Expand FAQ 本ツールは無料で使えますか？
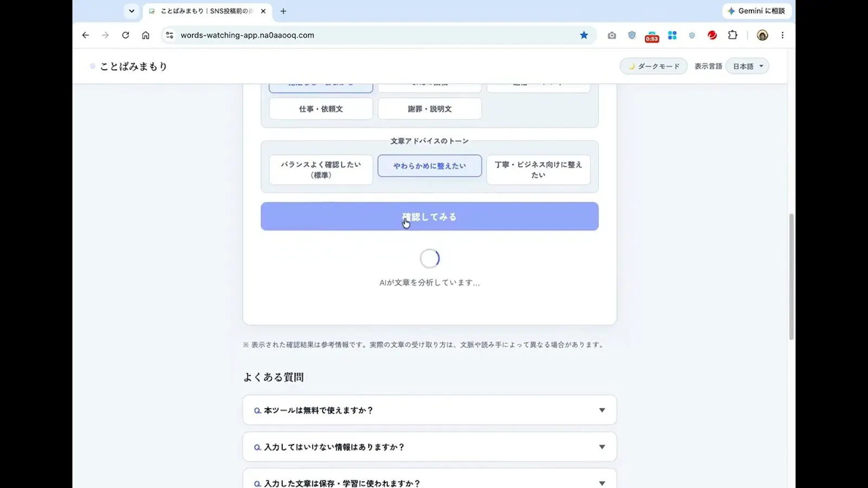The width and height of the screenshot is (868, 488). click(x=430, y=410)
